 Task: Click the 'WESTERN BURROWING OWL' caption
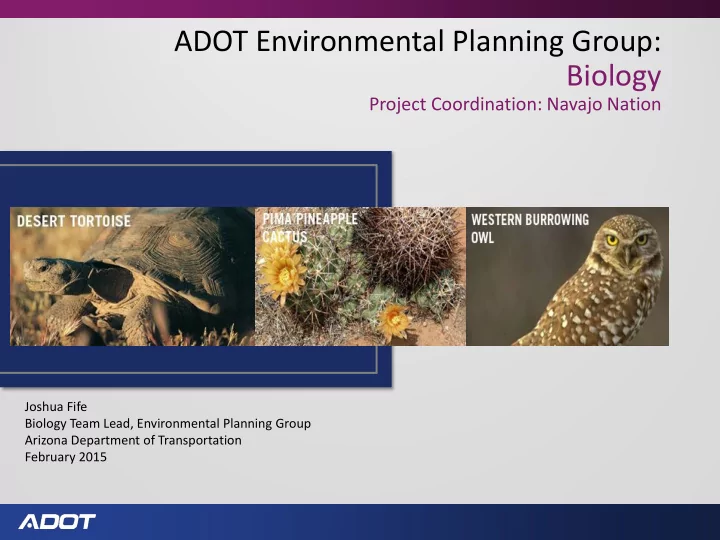(x=530, y=228)
